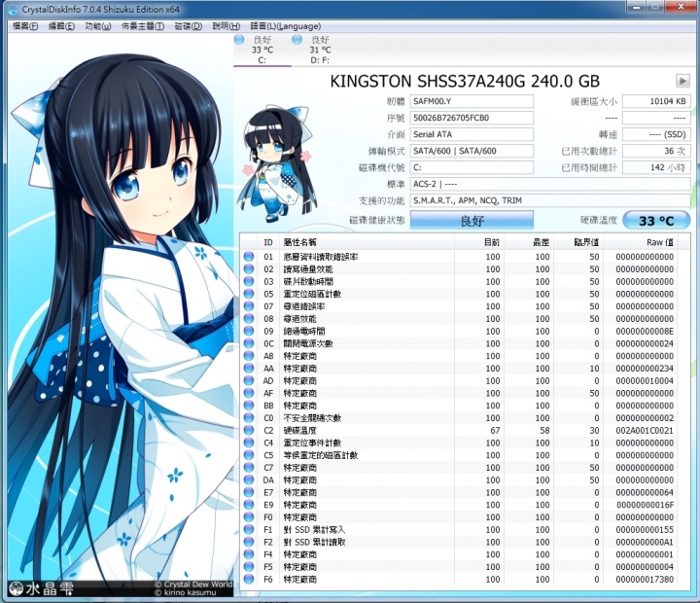The height and width of the screenshot is (603, 700).
Task: Click the standard field ACS-2
Action: (550, 184)
